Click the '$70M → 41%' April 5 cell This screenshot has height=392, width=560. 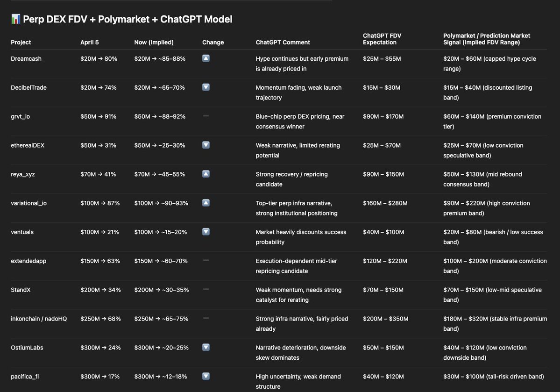pos(98,174)
